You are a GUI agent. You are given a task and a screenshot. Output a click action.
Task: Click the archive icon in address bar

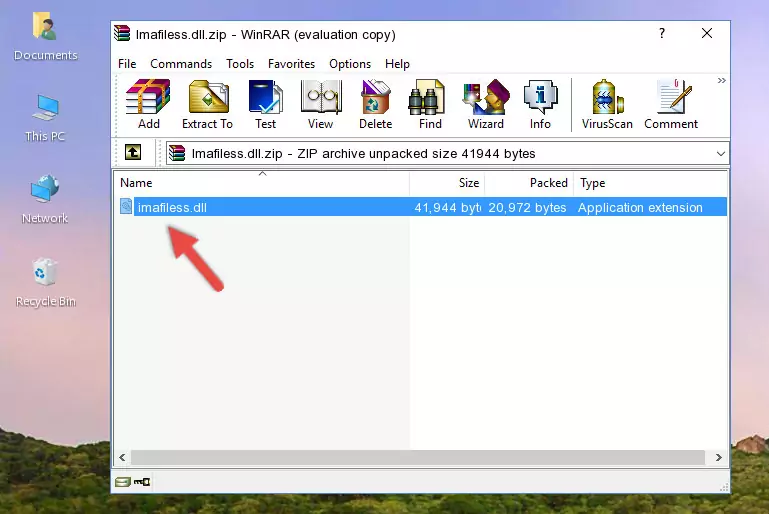(x=177, y=153)
